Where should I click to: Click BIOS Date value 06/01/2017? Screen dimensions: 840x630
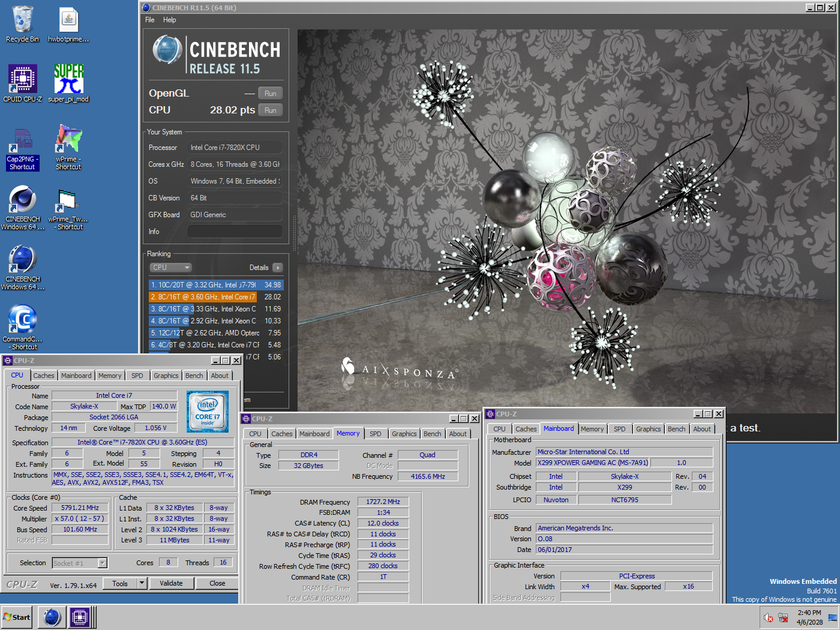pyautogui.click(x=624, y=550)
